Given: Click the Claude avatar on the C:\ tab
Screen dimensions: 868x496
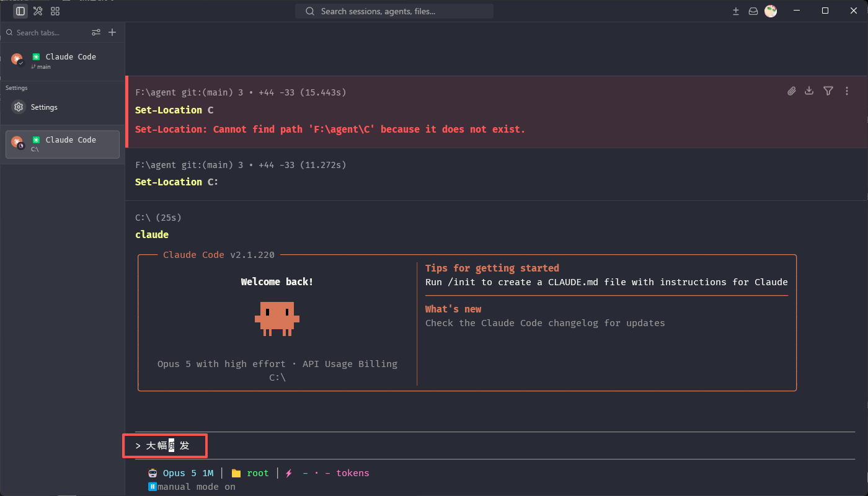Looking at the screenshot, I should click(x=17, y=143).
